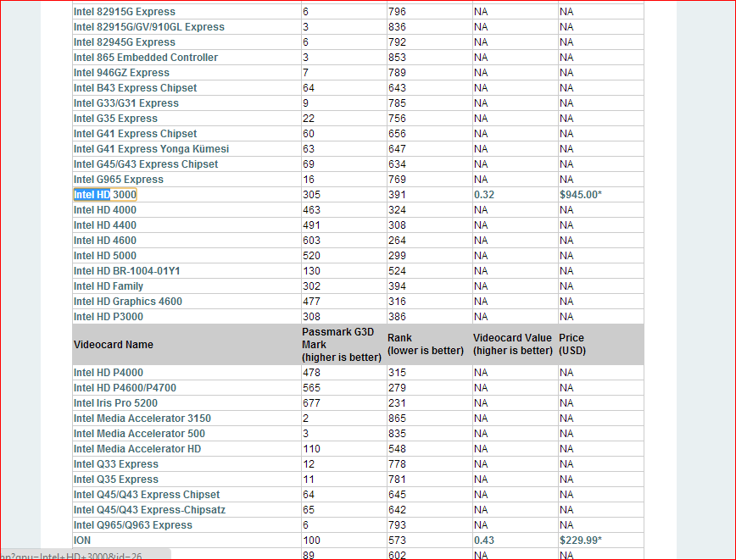Select Intel Media Accelerator 500 link
Image resolution: width=736 pixels, height=560 pixels.
click(x=139, y=434)
